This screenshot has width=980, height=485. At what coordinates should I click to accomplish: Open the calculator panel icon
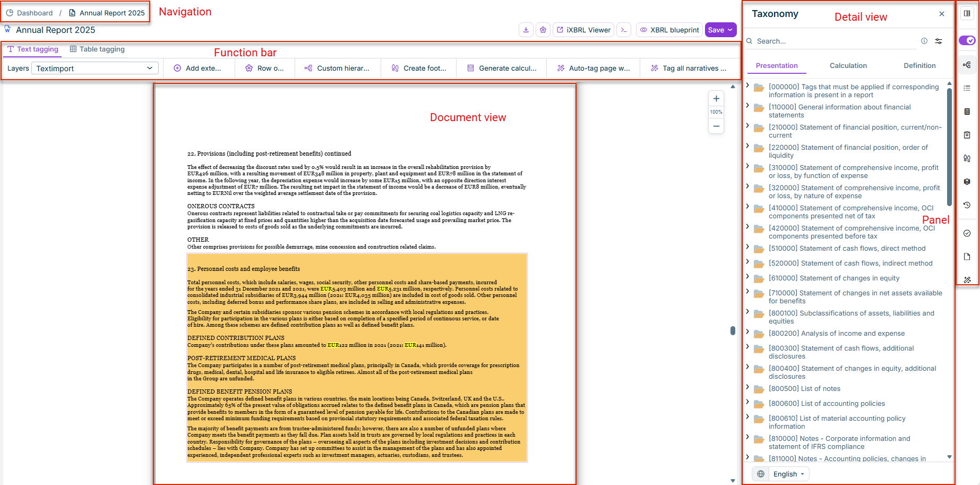point(967,112)
